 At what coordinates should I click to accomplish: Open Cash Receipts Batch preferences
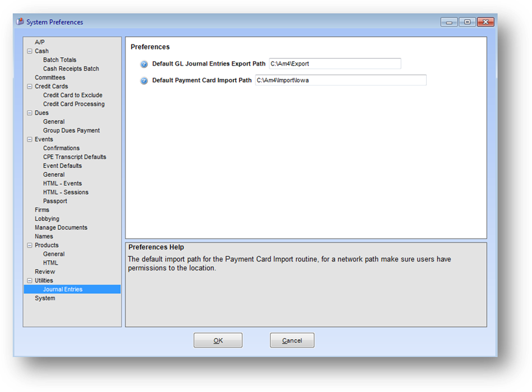pos(71,69)
